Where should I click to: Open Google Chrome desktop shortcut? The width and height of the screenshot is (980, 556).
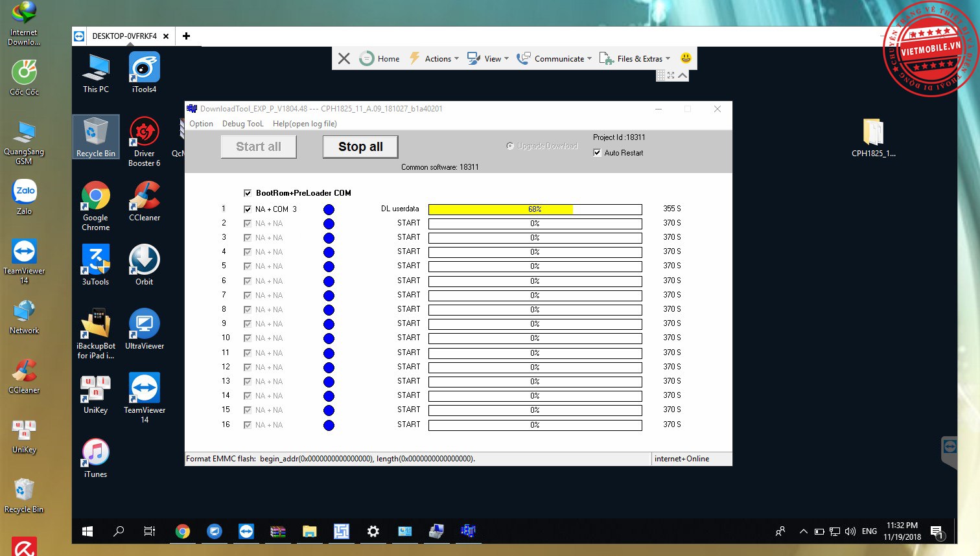pyautogui.click(x=96, y=206)
